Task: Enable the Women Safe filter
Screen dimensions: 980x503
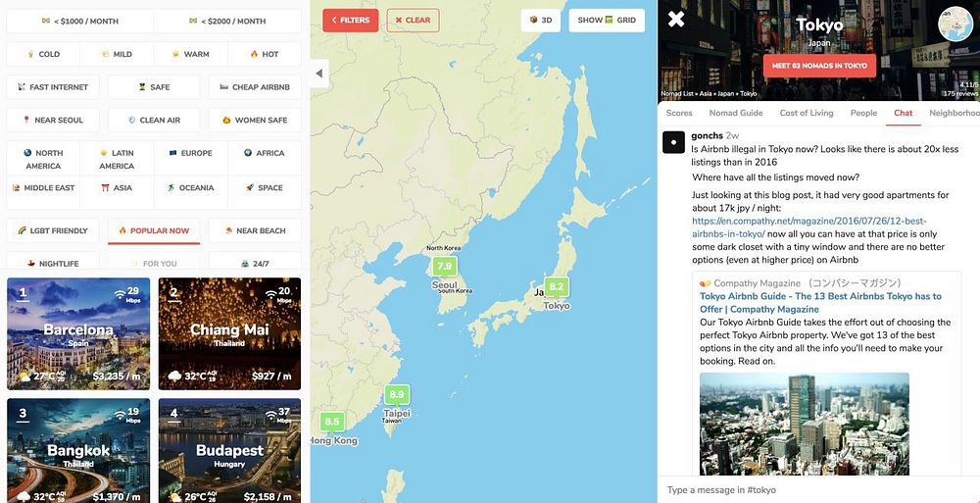Action: click(x=255, y=121)
